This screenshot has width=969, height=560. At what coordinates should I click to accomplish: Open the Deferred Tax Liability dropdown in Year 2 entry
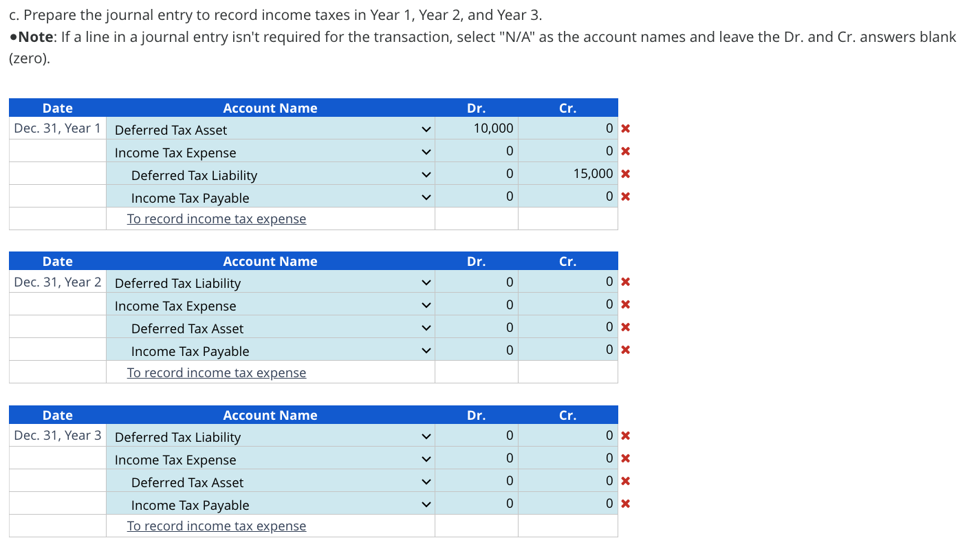click(426, 281)
